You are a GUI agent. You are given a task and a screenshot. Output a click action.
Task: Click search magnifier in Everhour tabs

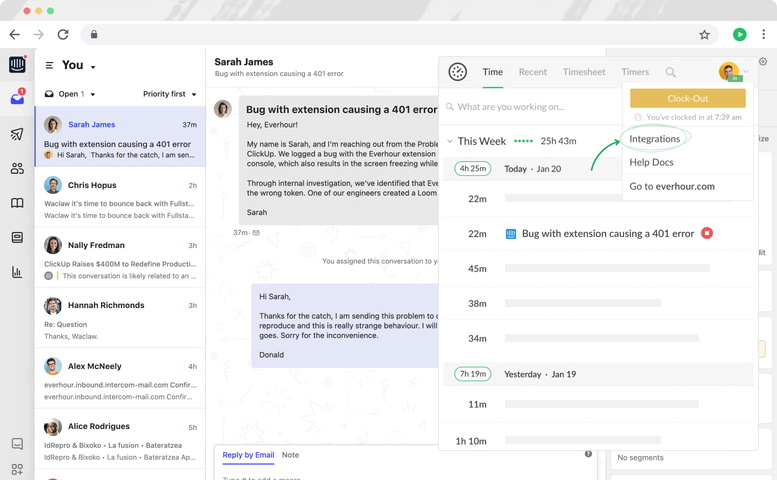[x=670, y=72]
